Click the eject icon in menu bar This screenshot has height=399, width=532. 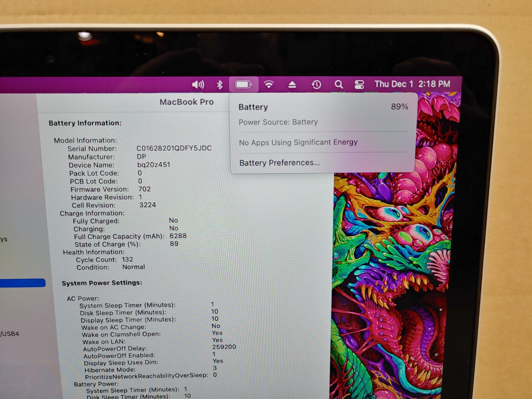(292, 85)
